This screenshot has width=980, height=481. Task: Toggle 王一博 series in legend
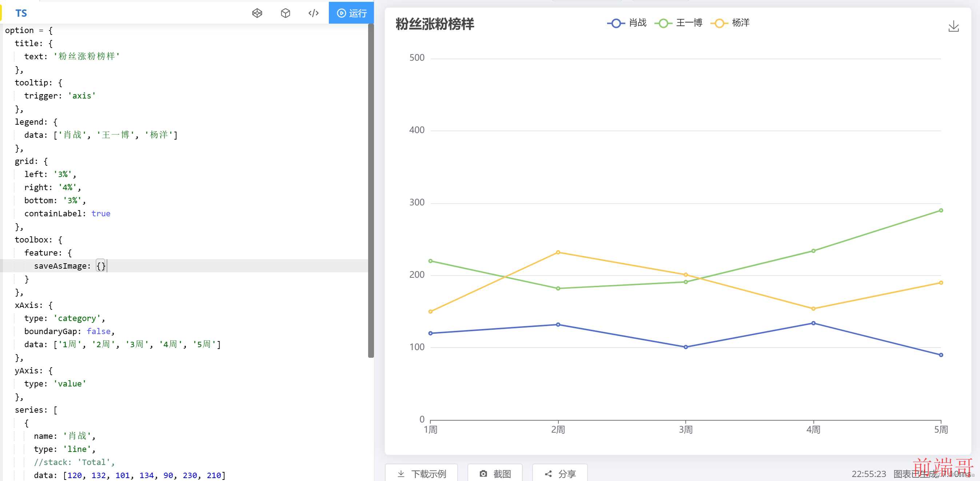(678, 23)
